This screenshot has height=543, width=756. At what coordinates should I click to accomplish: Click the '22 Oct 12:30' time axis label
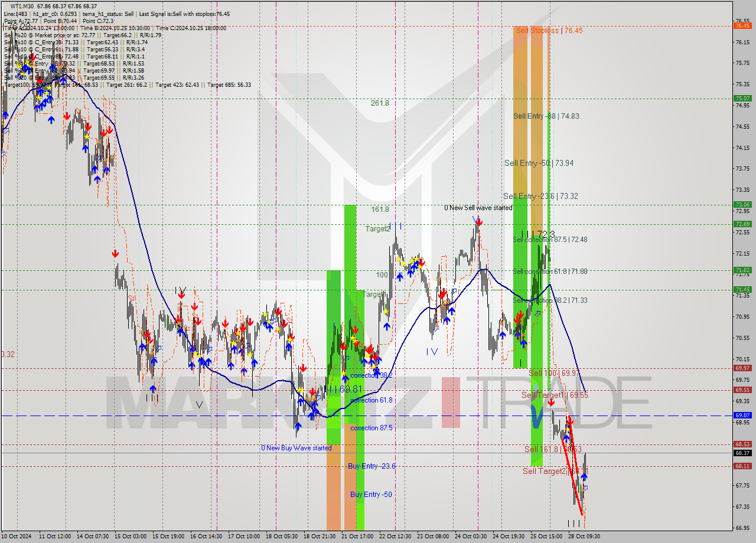click(396, 537)
